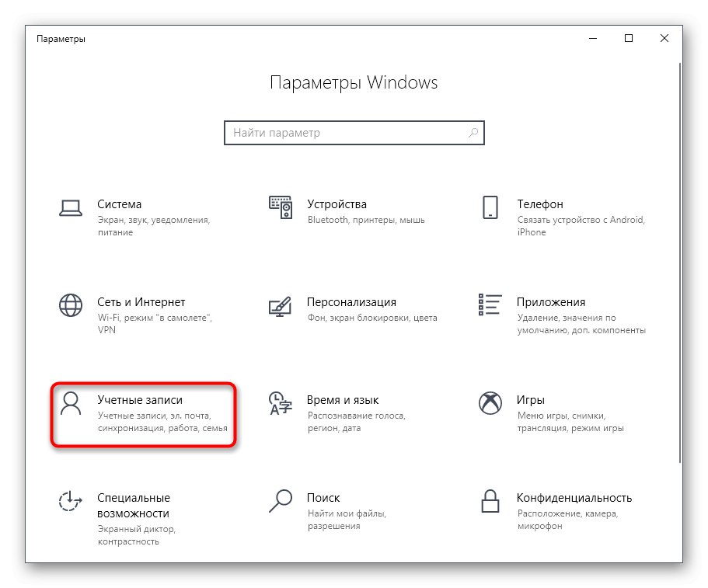This screenshot has height=588, width=708.
Task: Click text 'Экранный диктор, контрастность'
Action: coord(137,535)
